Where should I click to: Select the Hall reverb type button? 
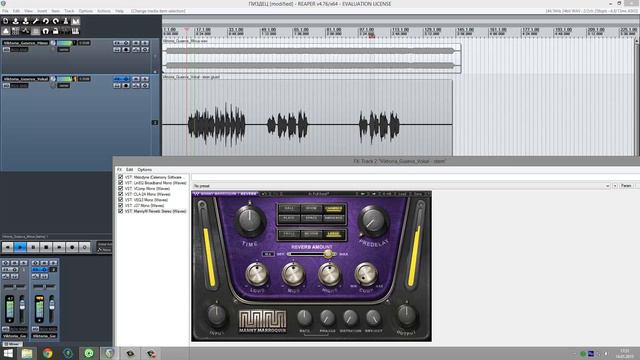pyautogui.click(x=289, y=209)
